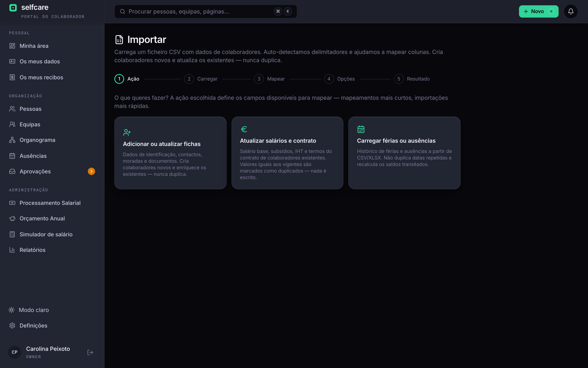
Task: Go to step 2 Carregar
Action: coord(201,79)
